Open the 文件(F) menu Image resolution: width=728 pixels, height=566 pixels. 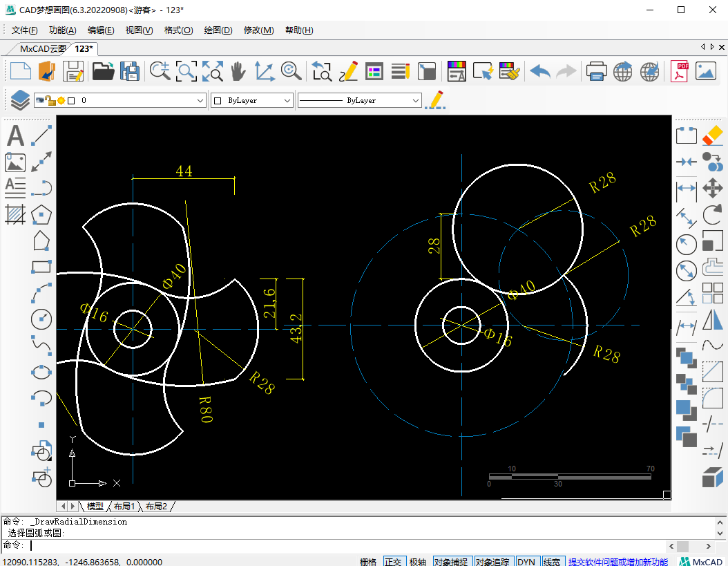[x=24, y=30]
